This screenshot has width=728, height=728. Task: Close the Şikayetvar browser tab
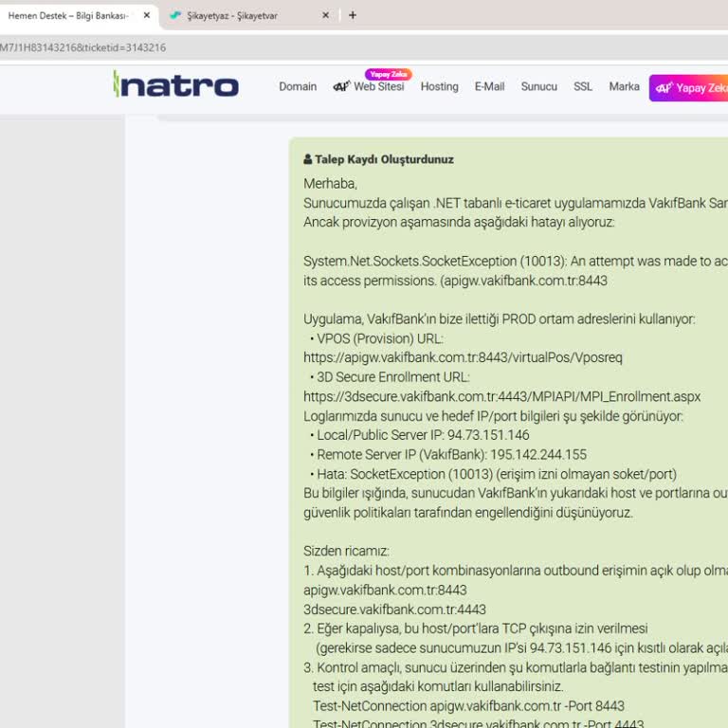(325, 15)
